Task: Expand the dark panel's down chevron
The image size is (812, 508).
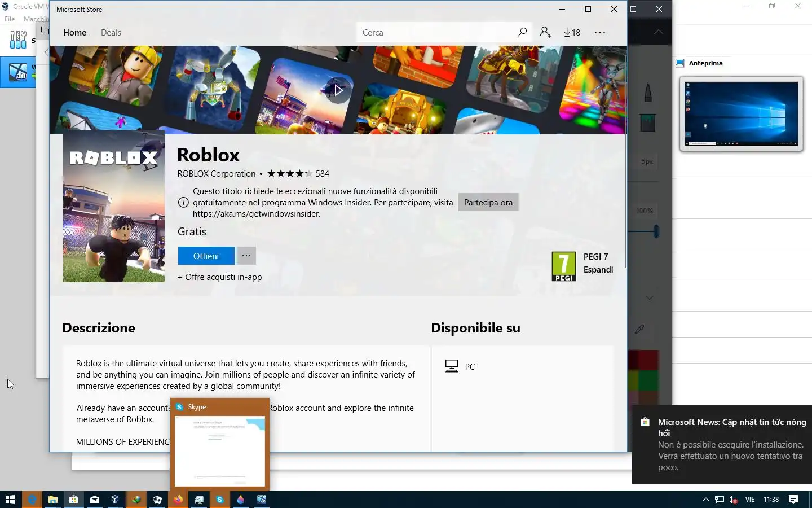Action: pyautogui.click(x=650, y=297)
